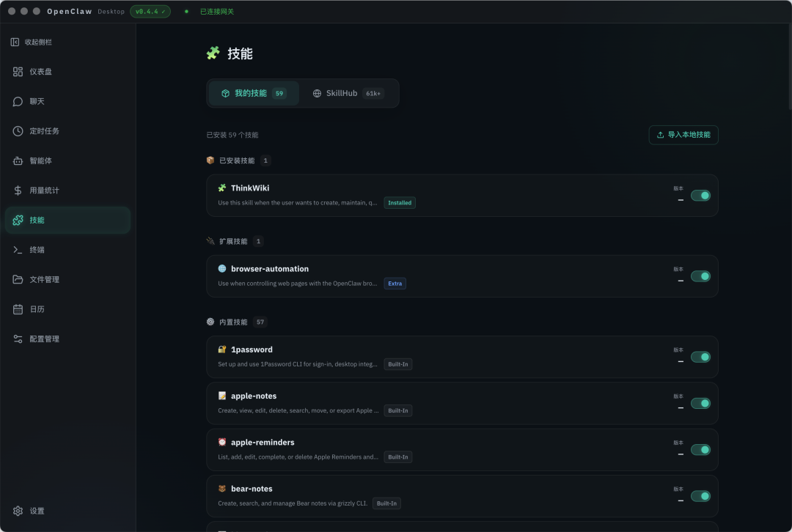This screenshot has width=792, height=532.
Task: Click the apple-reminders alarm clock icon
Action: (x=221, y=442)
